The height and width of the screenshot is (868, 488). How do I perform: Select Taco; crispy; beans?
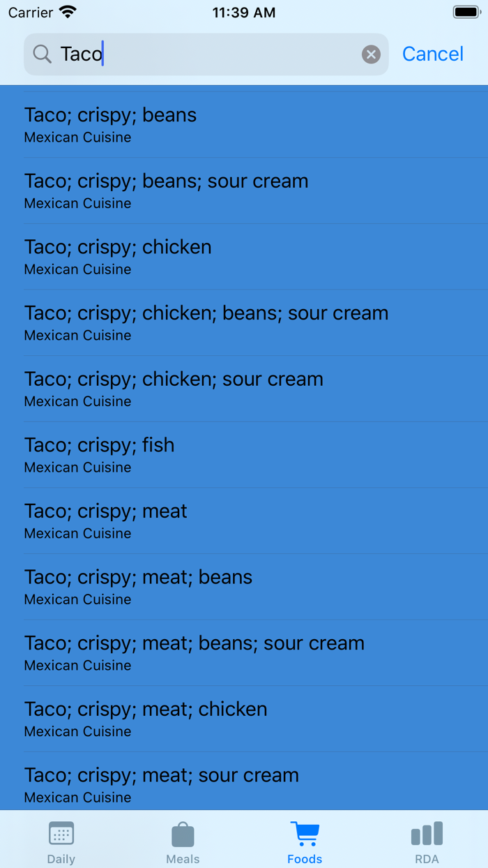click(244, 125)
